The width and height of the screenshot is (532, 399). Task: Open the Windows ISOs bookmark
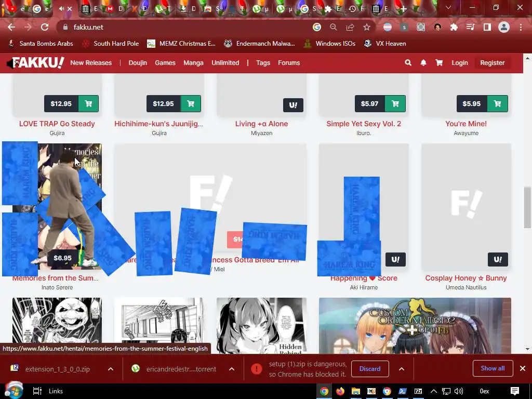tap(329, 44)
